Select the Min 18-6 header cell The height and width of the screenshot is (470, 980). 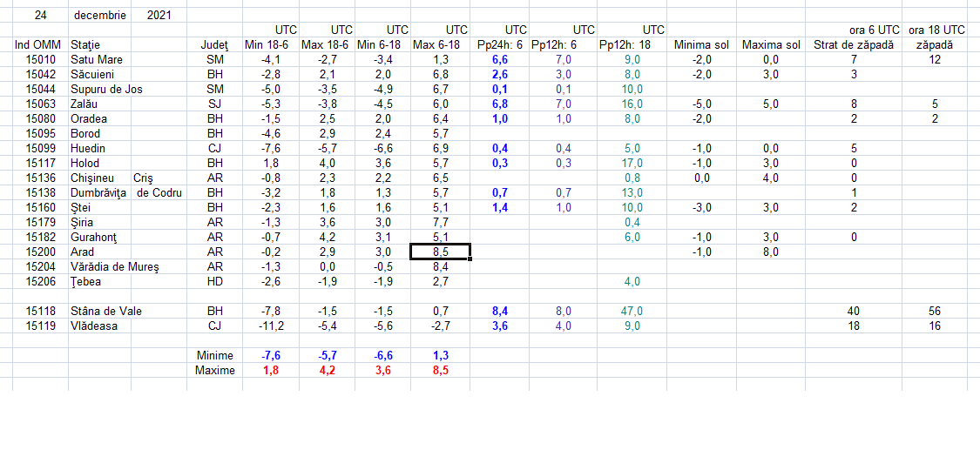click(x=271, y=45)
